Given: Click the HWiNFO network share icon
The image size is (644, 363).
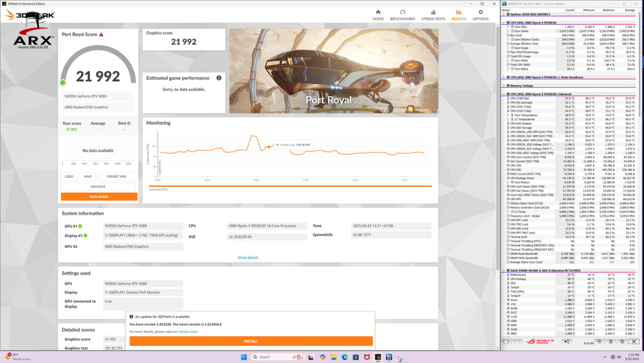Looking at the screenshot, I should (x=567, y=342).
